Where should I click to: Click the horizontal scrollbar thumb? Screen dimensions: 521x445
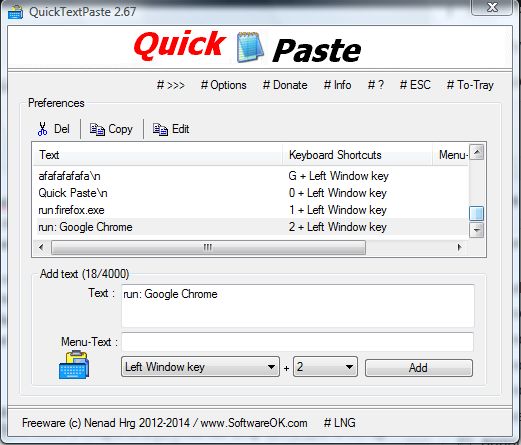(208, 248)
